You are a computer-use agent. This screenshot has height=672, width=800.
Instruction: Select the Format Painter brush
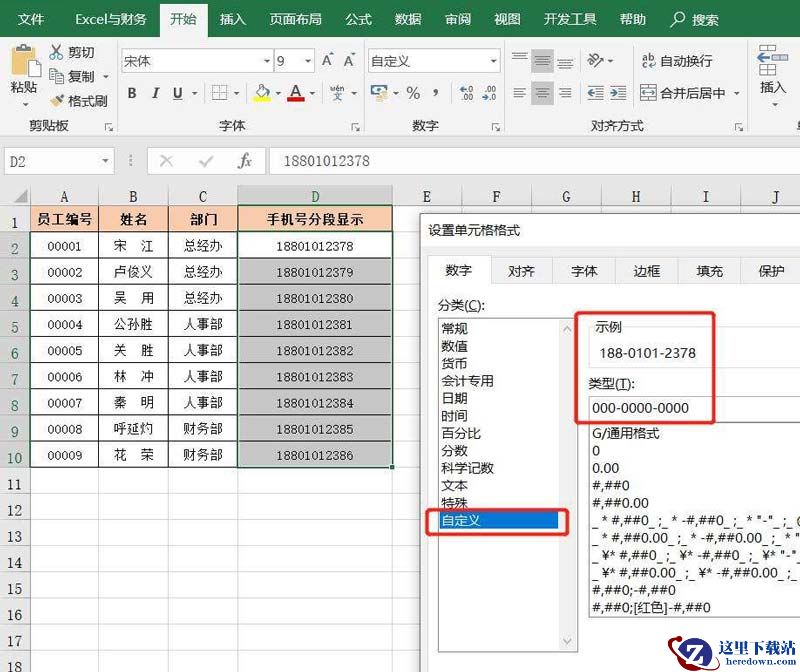tap(57, 101)
